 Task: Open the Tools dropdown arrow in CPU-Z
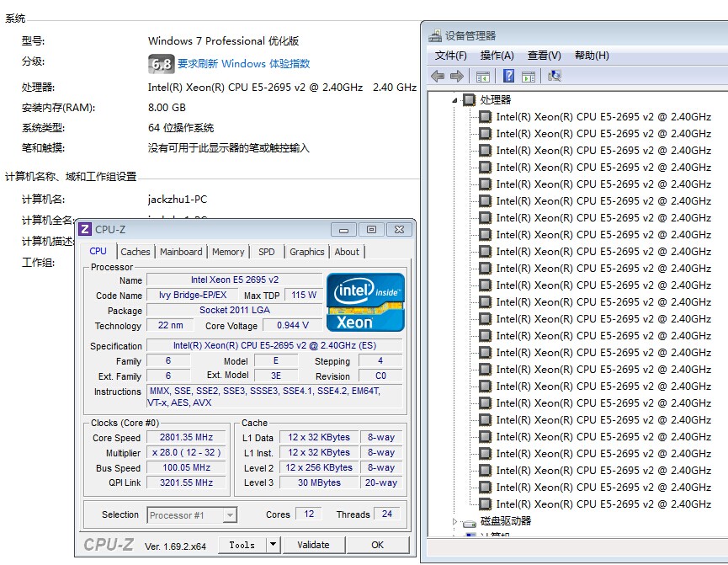(x=273, y=544)
